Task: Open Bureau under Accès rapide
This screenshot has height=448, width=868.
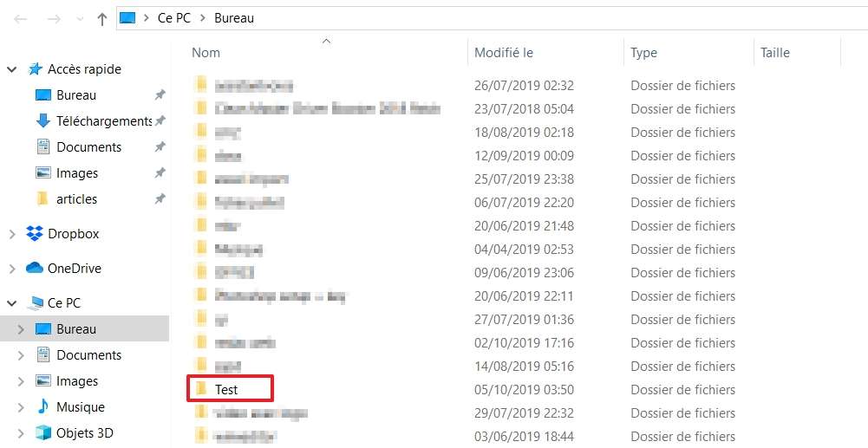Action: pos(76,95)
